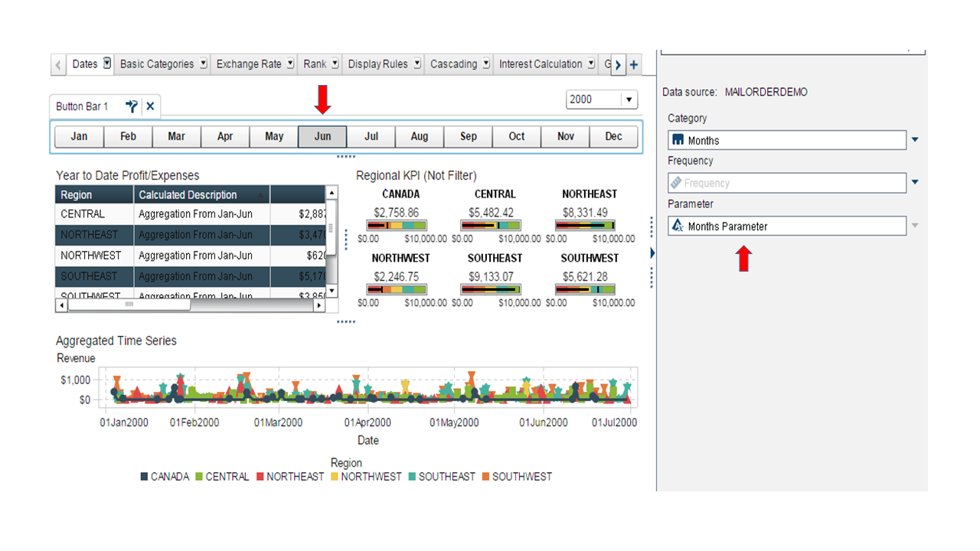980x551 pixels.
Task: Open the year 2000 dropdown
Action: tap(629, 99)
